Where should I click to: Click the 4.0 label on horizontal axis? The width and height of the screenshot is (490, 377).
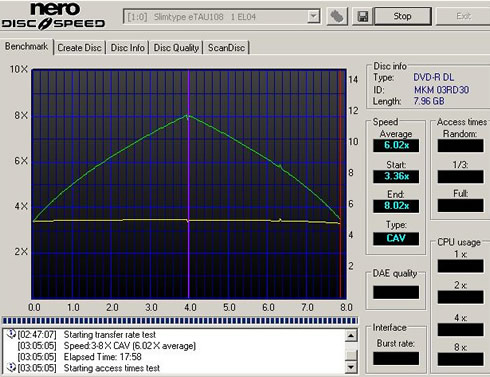(190, 307)
